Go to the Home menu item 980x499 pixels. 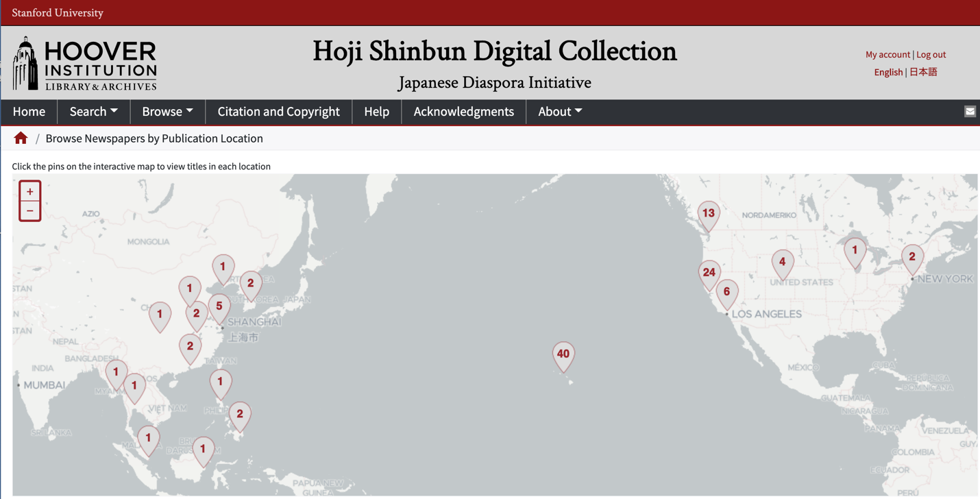point(29,112)
